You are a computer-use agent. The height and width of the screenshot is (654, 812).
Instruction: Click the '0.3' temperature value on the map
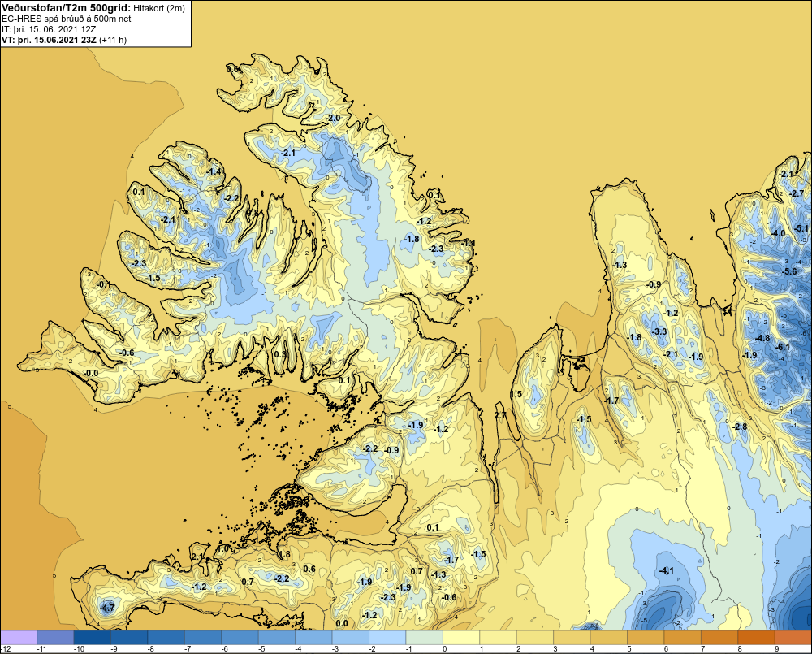(x=280, y=354)
